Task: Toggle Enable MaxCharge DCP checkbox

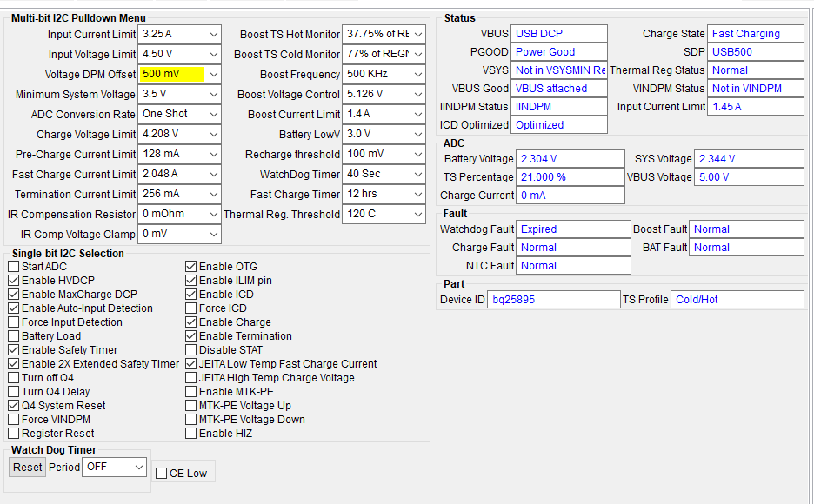Action: point(14,295)
